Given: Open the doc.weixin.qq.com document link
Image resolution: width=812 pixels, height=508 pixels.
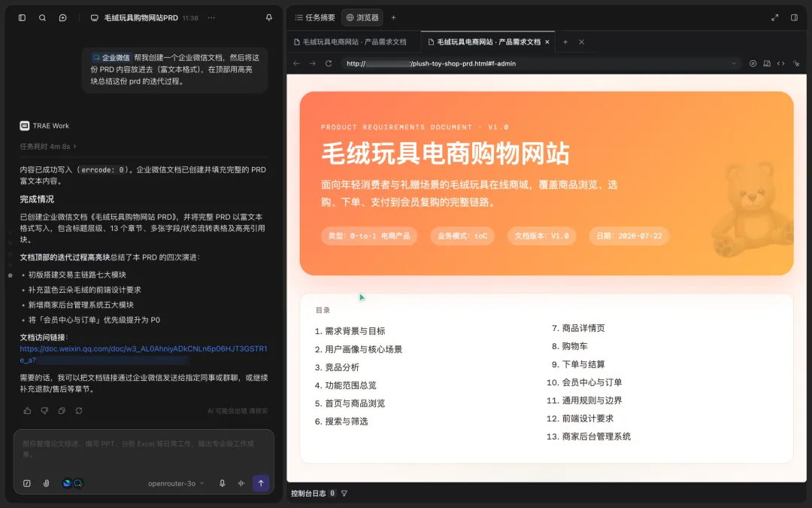Looking at the screenshot, I should click(x=144, y=354).
